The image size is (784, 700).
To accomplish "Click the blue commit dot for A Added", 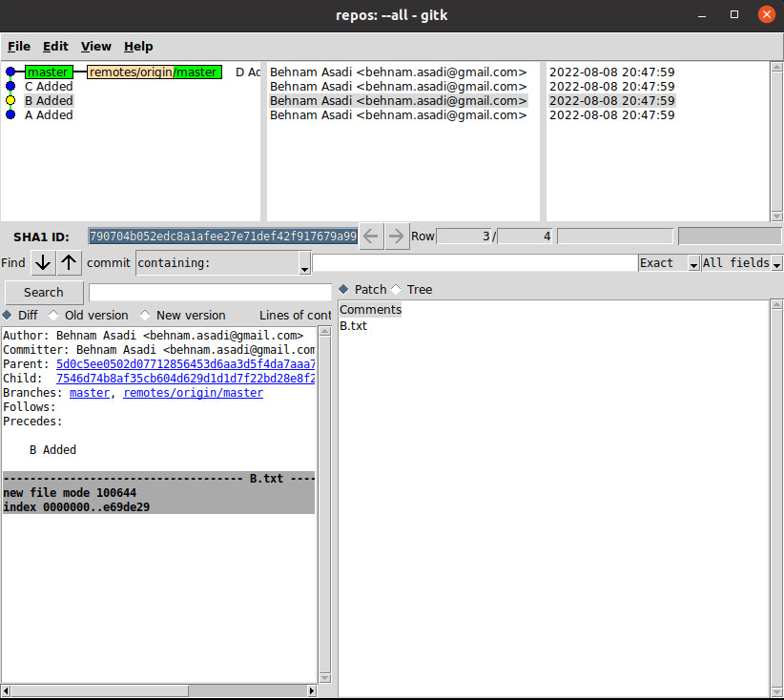I will pyautogui.click(x=10, y=114).
